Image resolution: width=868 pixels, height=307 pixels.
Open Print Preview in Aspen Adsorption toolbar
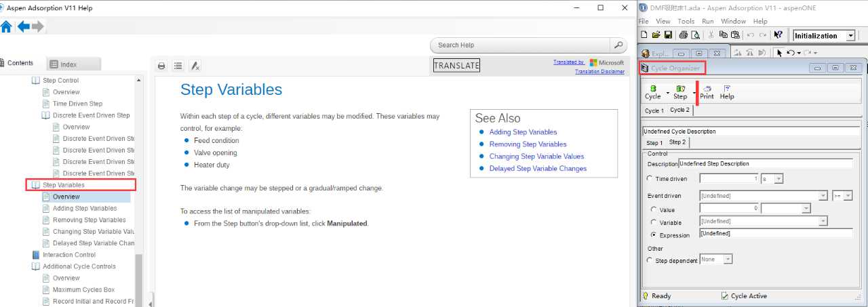pos(695,35)
